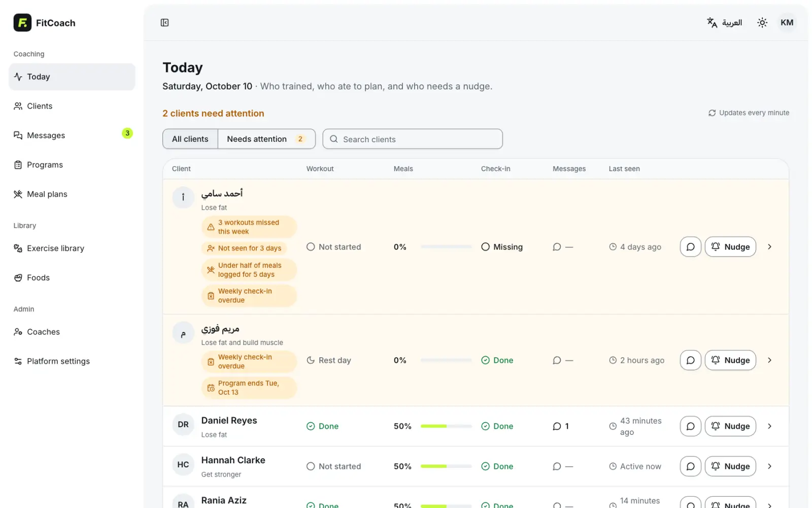Click 'Updates every minute' refresh icon

pyautogui.click(x=712, y=113)
